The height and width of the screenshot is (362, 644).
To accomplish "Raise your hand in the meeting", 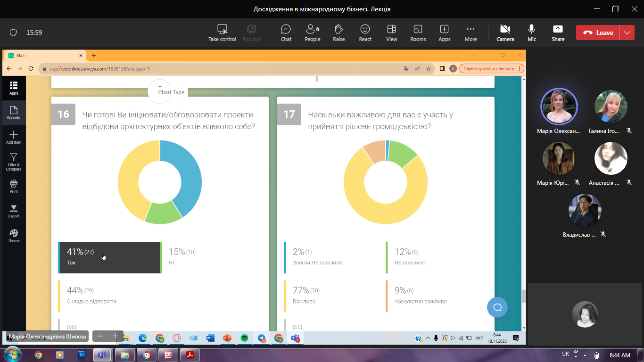I will [x=339, y=33].
